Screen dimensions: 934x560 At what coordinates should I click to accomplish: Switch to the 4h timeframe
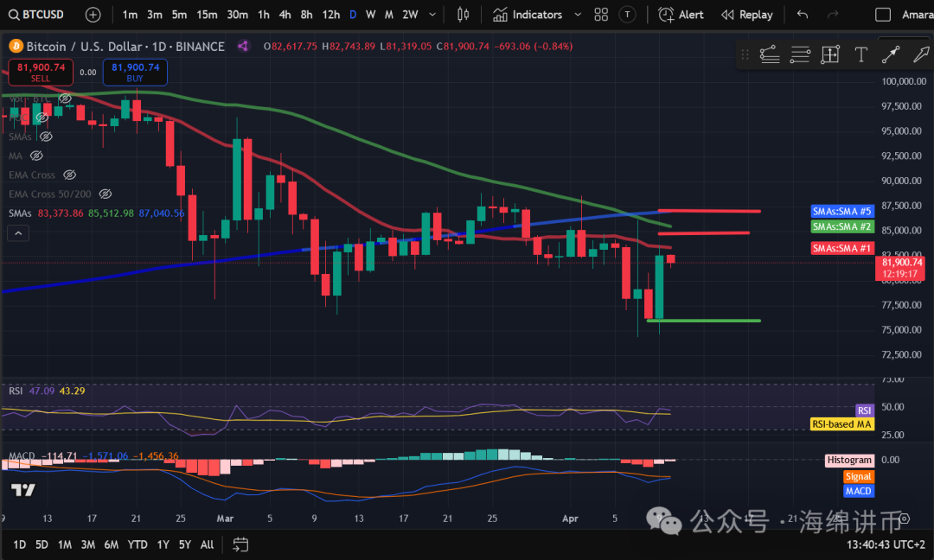click(285, 15)
